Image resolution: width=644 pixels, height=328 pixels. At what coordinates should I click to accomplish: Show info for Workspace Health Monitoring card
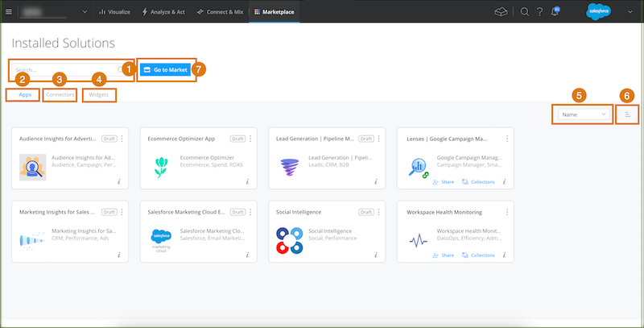tap(505, 255)
